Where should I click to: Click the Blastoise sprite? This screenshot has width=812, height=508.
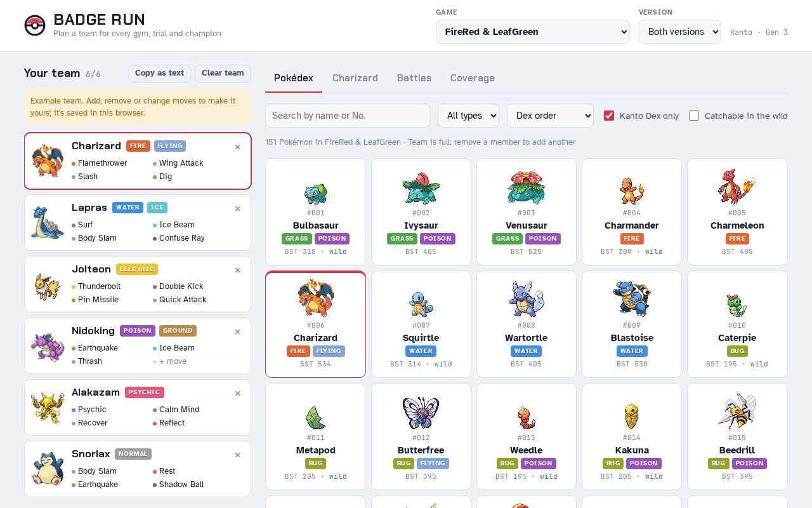point(632,298)
